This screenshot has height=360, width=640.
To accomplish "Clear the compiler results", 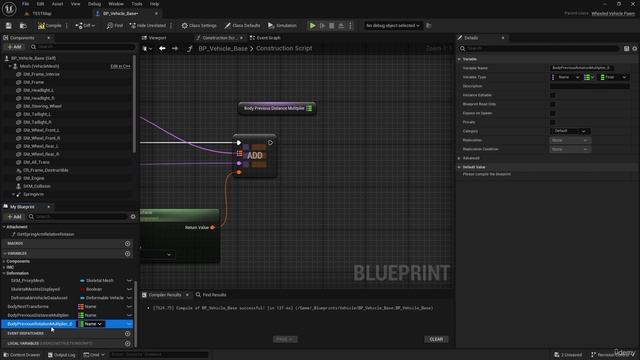I will pos(436,339).
